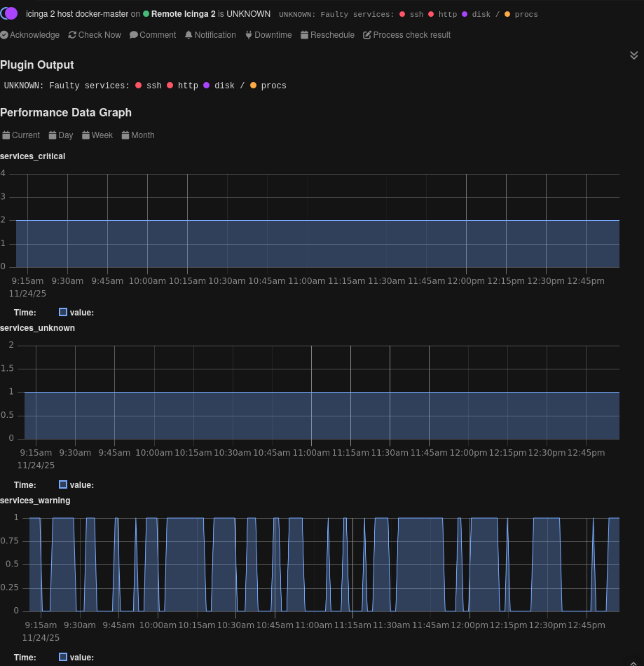Trigger the Check Now refresh icon

pyautogui.click(x=71, y=35)
